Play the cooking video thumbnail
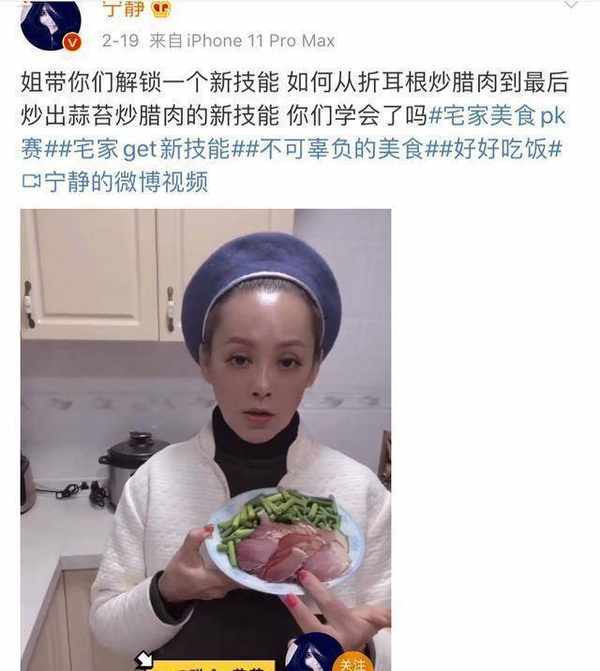The width and height of the screenshot is (600, 671). (x=205, y=440)
